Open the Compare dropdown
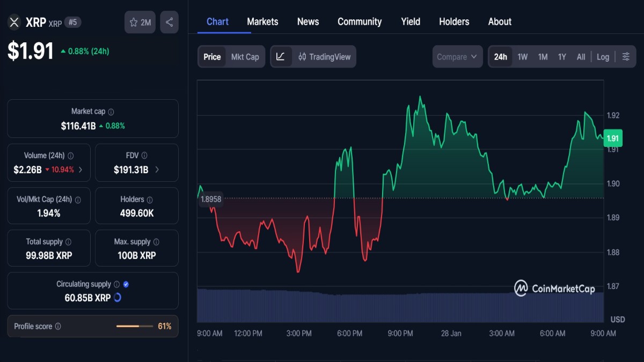Screen dimensions: 644x362 (x=457, y=56)
